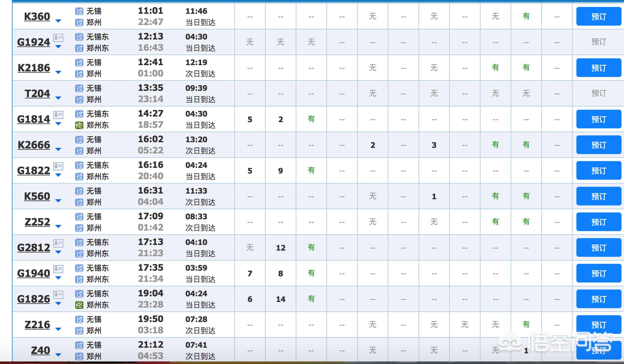Click the green terminus icon before 郑州东 in G1814 row

[79, 125]
